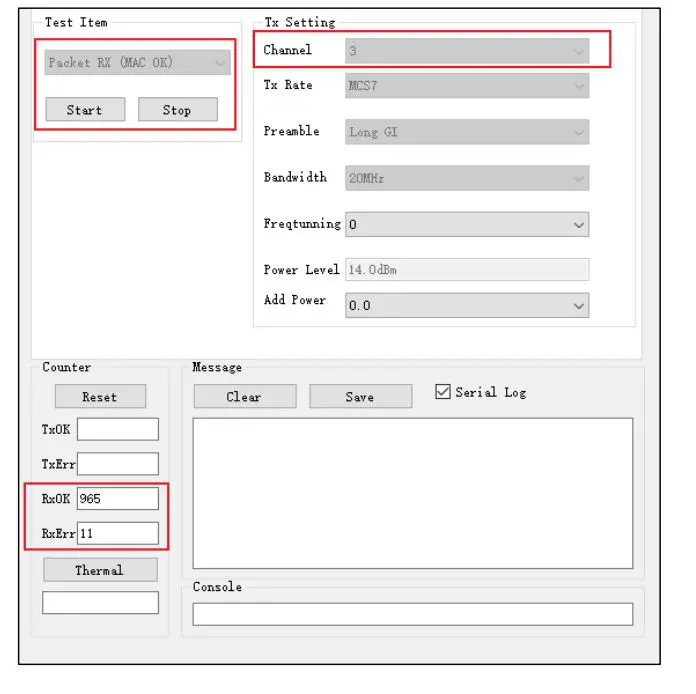
Task: Open the Tx Rate dropdown showing MCS7
Action: tap(467, 85)
